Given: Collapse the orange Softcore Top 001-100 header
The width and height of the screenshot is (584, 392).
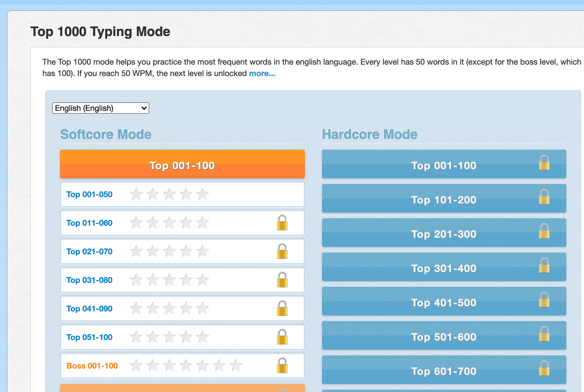Looking at the screenshot, I should (x=182, y=164).
